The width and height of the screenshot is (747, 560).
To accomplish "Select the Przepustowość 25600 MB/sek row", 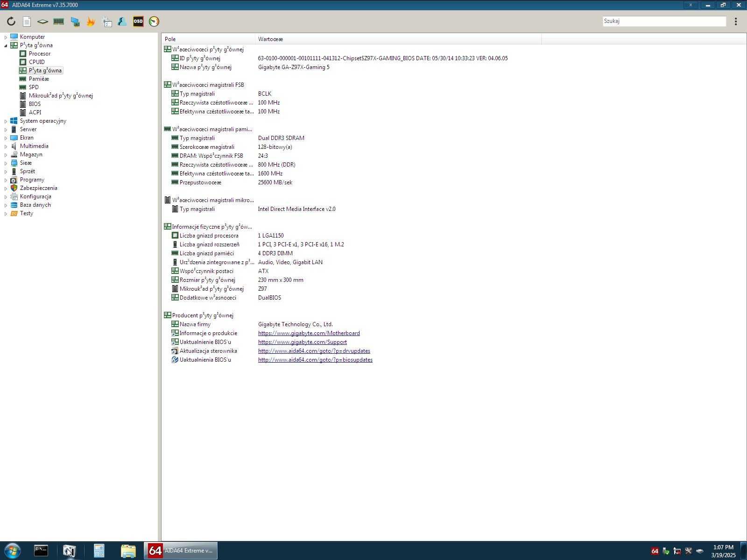I will (232, 182).
